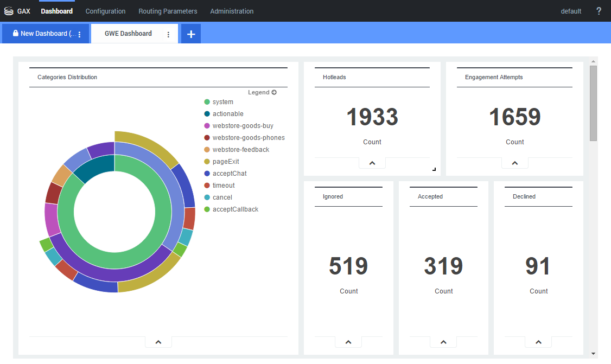Viewport: 611px width, 364px height.
Task: Expand the Hotleads widget chevron
Action: pyautogui.click(x=372, y=163)
